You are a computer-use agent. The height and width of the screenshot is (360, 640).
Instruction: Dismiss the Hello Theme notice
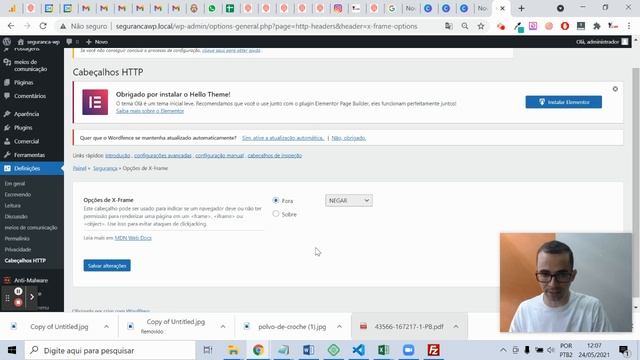tap(615, 89)
